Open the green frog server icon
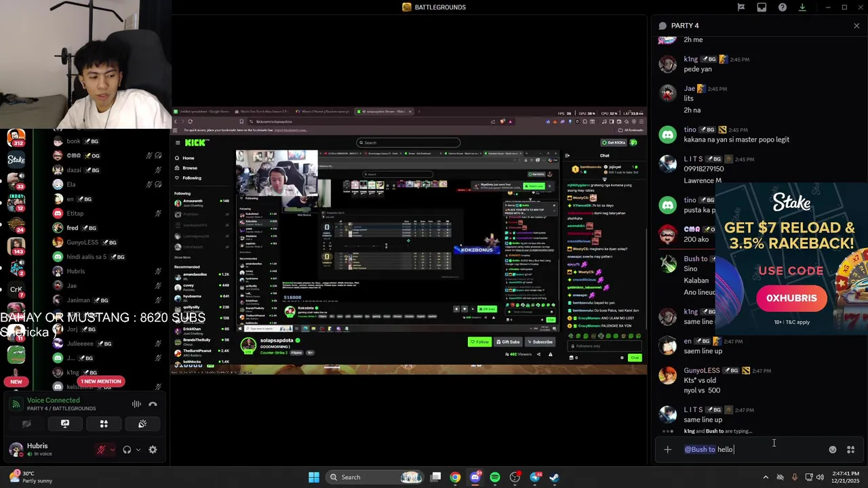The width and height of the screenshot is (868, 488). tap(16, 354)
